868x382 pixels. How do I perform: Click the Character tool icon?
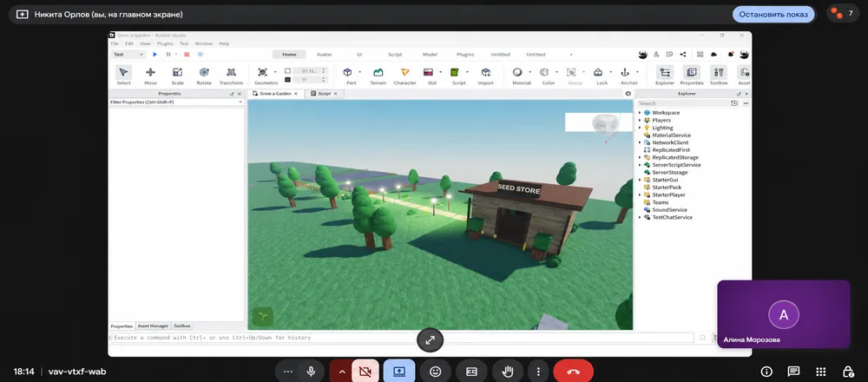tap(404, 73)
